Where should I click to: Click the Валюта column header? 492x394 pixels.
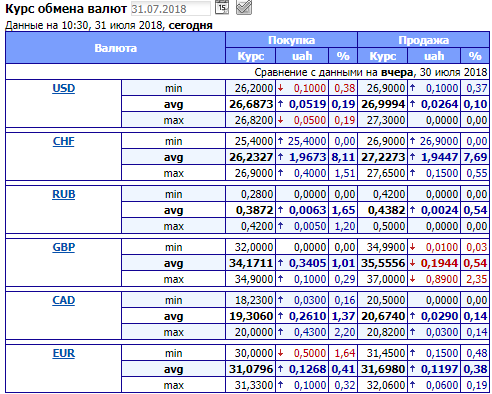point(116,48)
